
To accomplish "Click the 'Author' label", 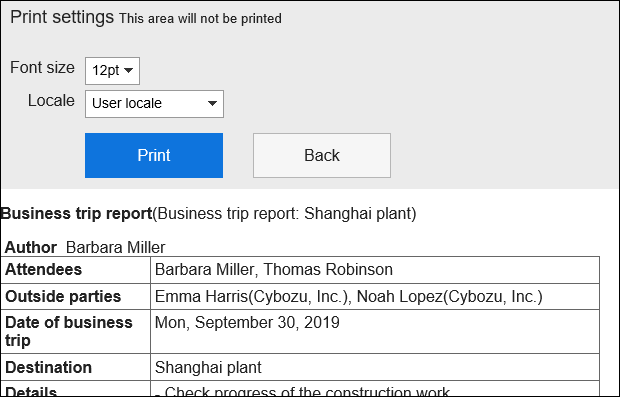I will point(31,248).
